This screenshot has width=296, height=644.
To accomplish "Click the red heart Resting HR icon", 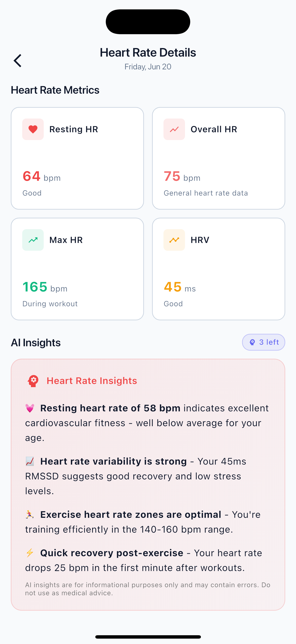I will click(x=33, y=129).
